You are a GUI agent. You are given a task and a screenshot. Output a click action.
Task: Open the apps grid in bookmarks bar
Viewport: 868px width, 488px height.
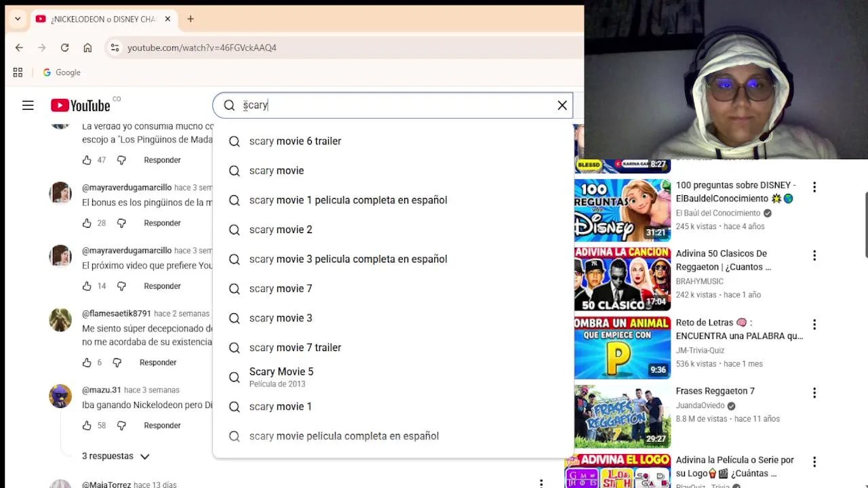[18, 73]
